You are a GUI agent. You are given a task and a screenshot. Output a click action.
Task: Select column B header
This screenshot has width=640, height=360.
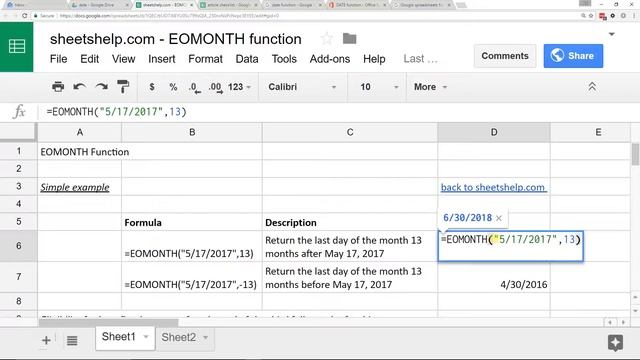(x=192, y=132)
